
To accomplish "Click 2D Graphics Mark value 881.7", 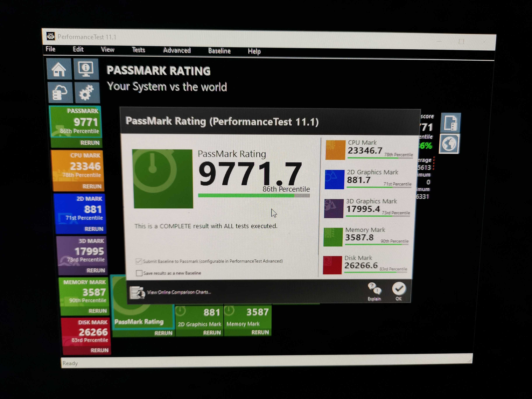I will pos(359,180).
